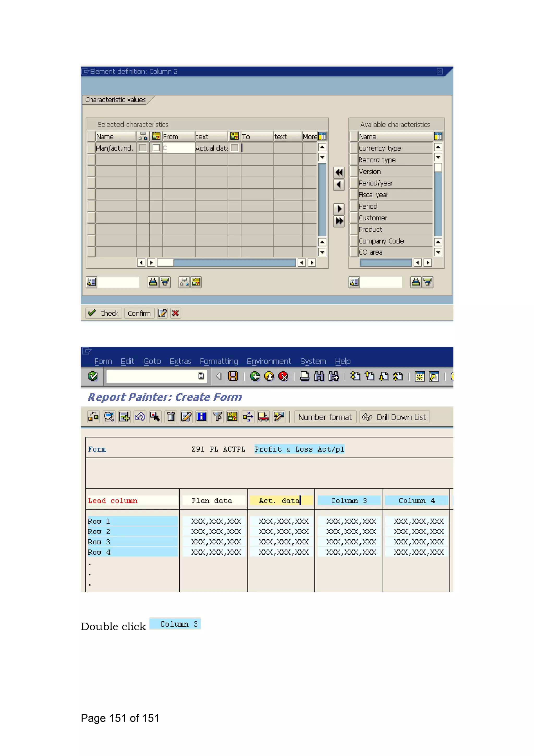Click the magnifier overview icon in Report Painter toolbar

pyautogui.click(x=109, y=417)
